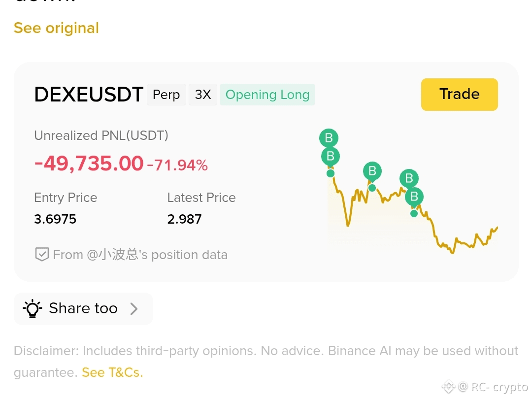Click the See original link
The image size is (532, 399).
(56, 28)
